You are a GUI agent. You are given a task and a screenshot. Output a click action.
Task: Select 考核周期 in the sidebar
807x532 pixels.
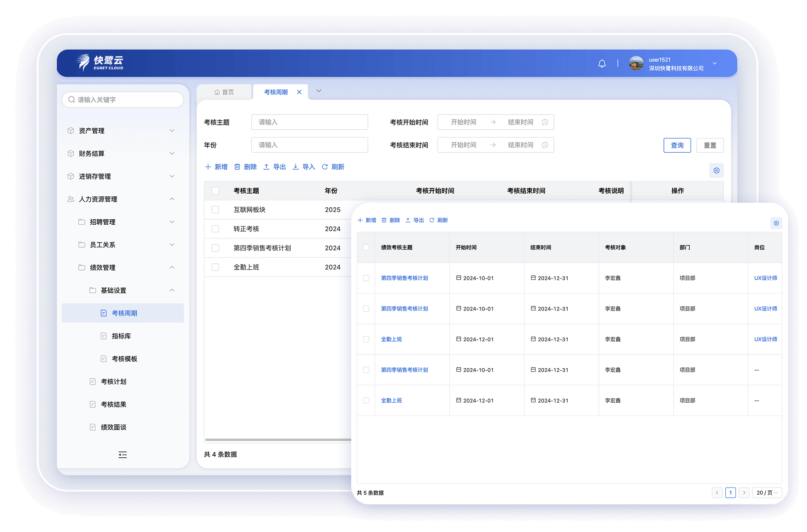tap(122, 313)
